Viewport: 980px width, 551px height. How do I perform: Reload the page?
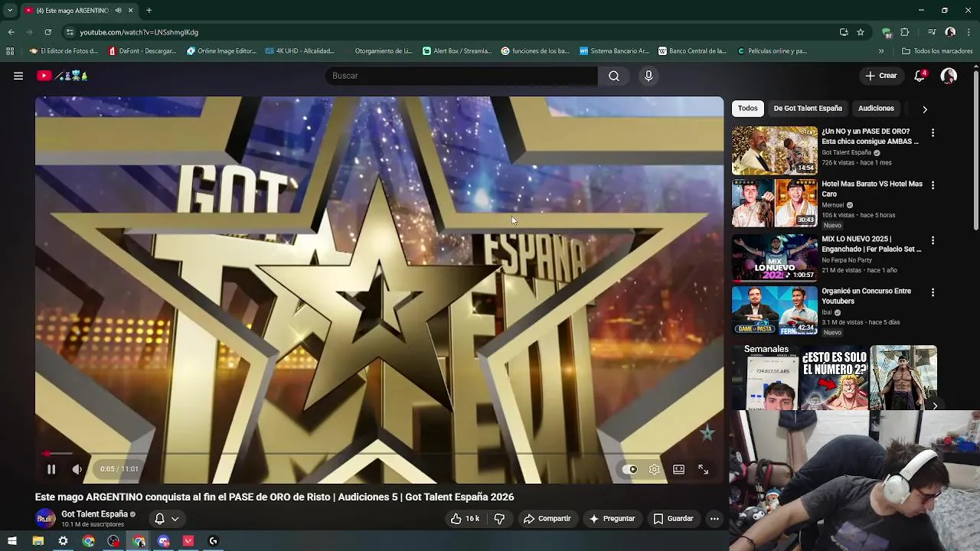tap(47, 32)
